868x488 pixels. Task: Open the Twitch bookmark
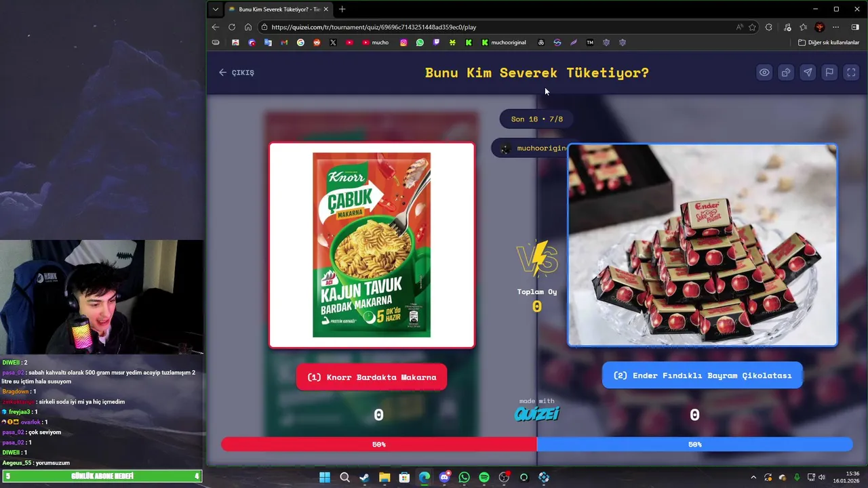tap(436, 43)
